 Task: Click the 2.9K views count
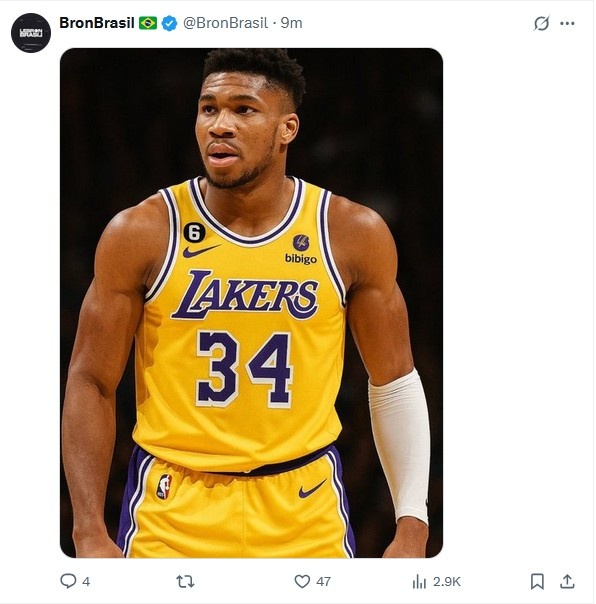point(447,582)
